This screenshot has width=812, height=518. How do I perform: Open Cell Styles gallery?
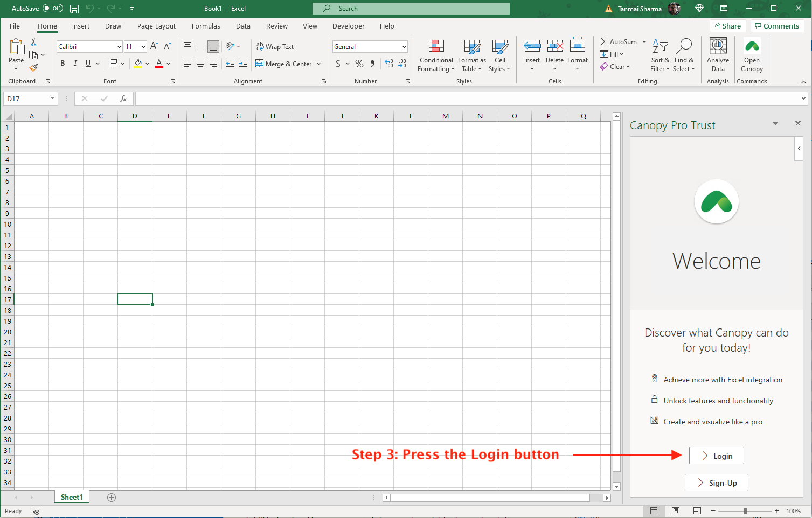499,55
